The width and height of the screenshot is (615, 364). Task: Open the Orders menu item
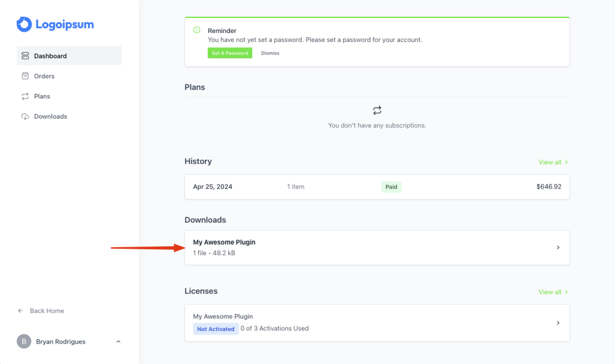pos(44,76)
